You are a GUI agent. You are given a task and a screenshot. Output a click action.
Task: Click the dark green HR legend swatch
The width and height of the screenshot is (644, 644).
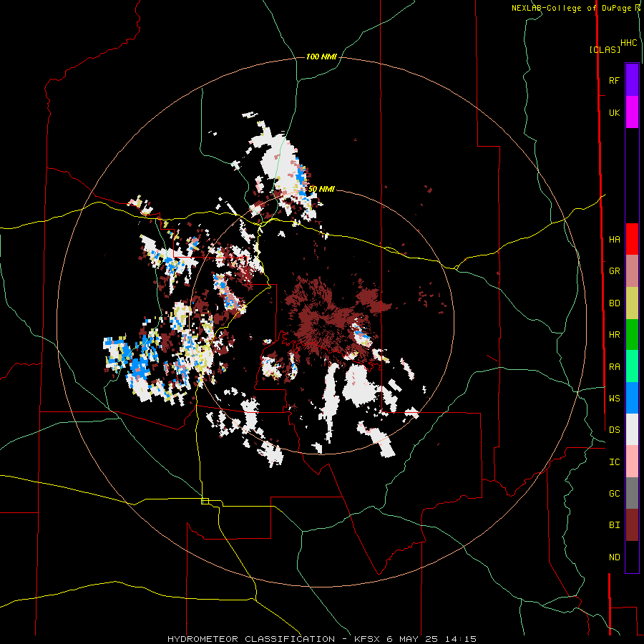tap(632, 334)
